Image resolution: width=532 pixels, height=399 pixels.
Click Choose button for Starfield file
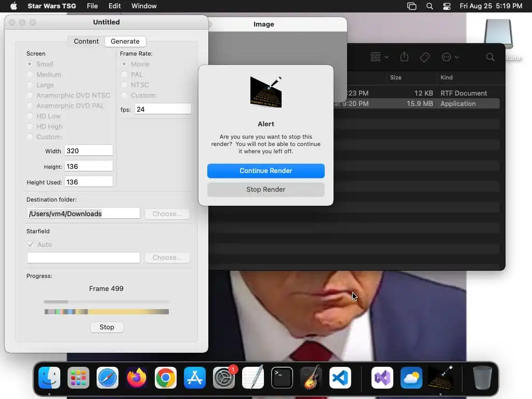click(x=167, y=258)
